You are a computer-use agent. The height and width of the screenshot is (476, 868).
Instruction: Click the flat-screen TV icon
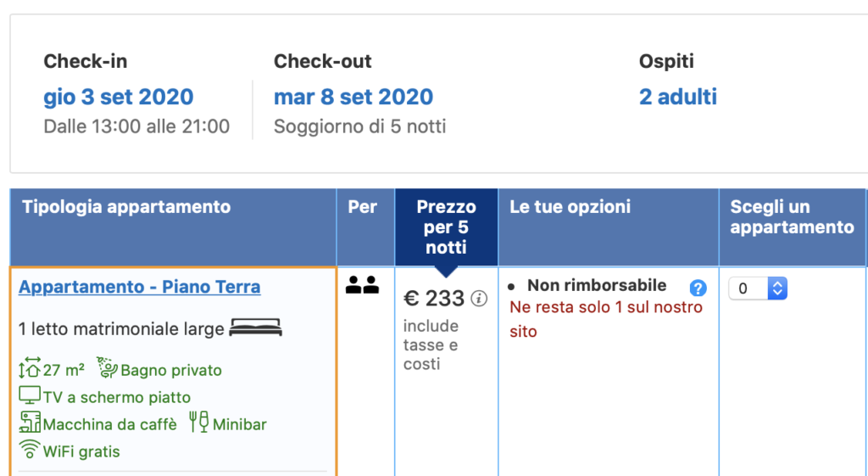tap(30, 396)
